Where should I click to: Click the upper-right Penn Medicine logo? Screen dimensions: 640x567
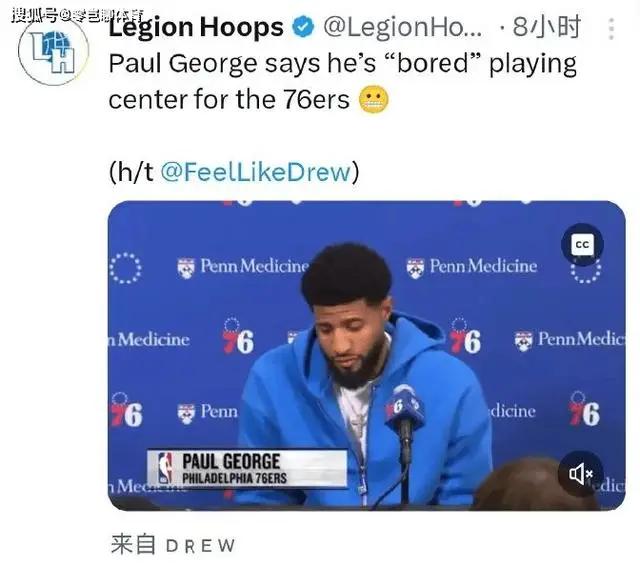tap(472, 267)
